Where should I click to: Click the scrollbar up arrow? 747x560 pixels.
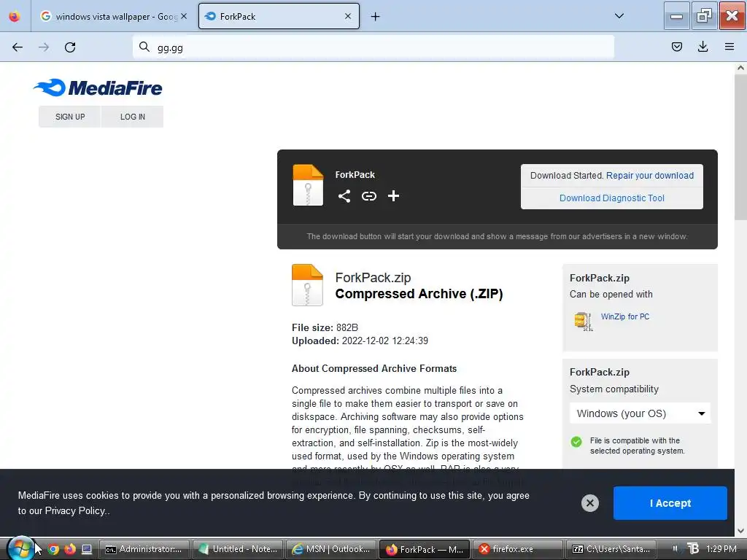740,68
